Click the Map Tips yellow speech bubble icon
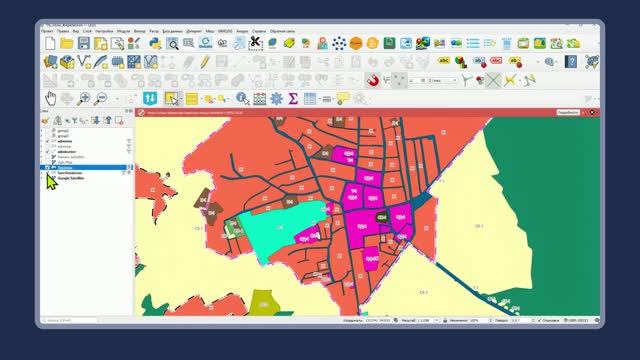 (x=343, y=98)
